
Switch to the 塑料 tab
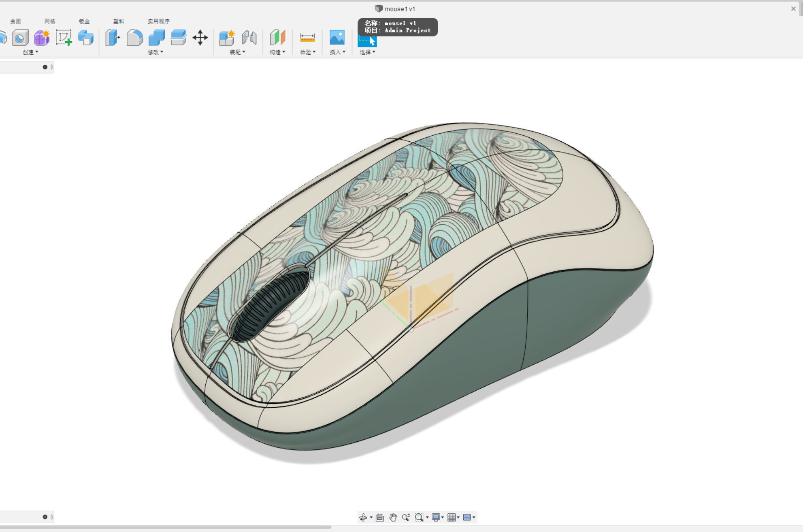(119, 21)
